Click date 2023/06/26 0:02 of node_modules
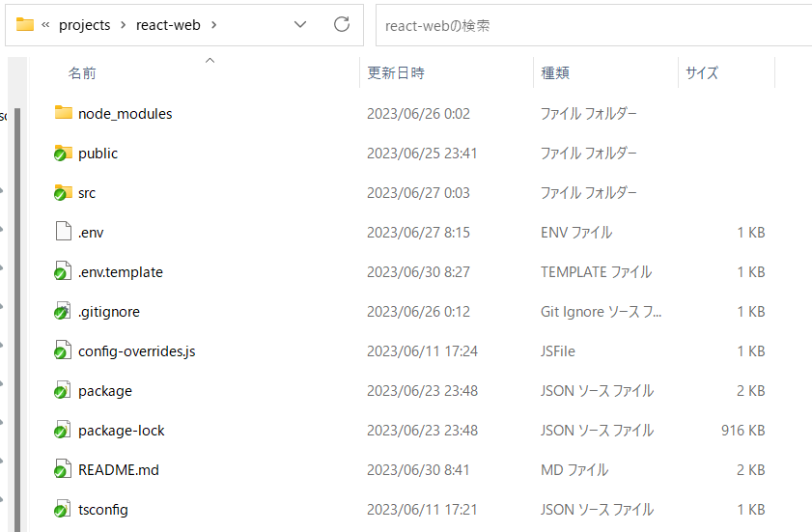This screenshot has width=812, height=532. (x=418, y=113)
